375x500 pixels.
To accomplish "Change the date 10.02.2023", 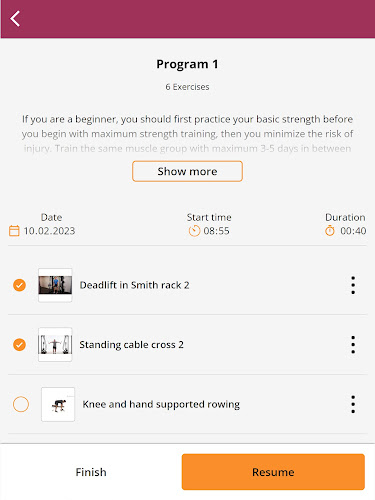I will tap(49, 231).
